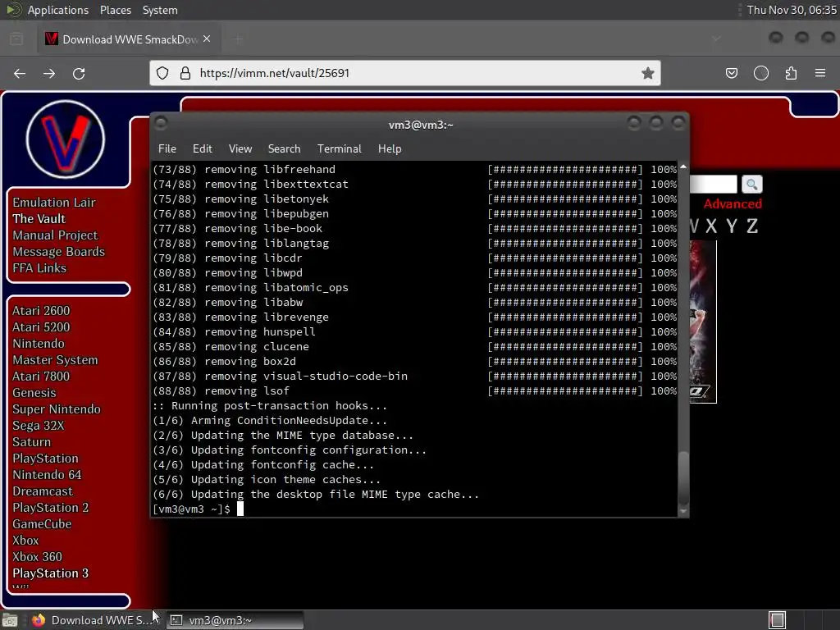Select the Atari 7800 system
840x630 pixels.
(x=41, y=376)
